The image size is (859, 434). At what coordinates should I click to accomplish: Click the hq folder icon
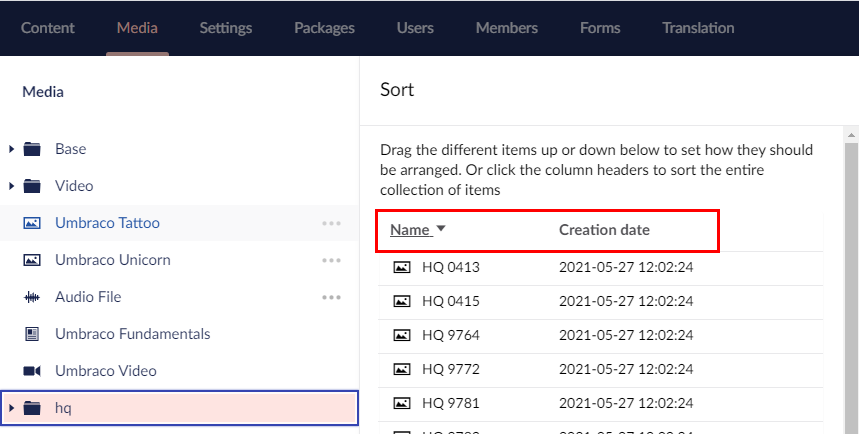(32, 408)
